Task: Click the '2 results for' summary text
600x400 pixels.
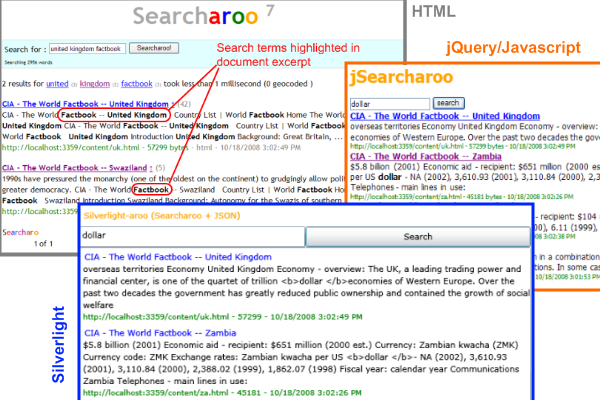Action: coord(23,84)
